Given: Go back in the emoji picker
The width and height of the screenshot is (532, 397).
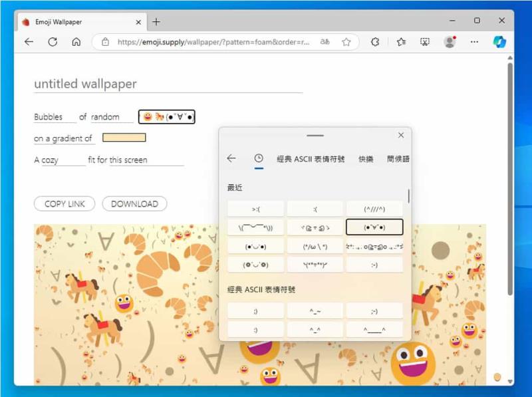Looking at the screenshot, I should (x=231, y=158).
